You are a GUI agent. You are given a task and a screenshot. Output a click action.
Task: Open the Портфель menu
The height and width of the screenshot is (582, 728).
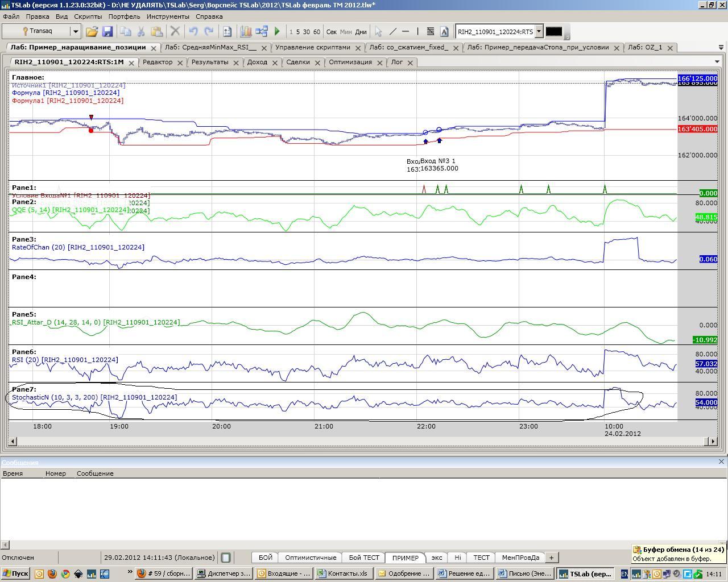point(124,16)
